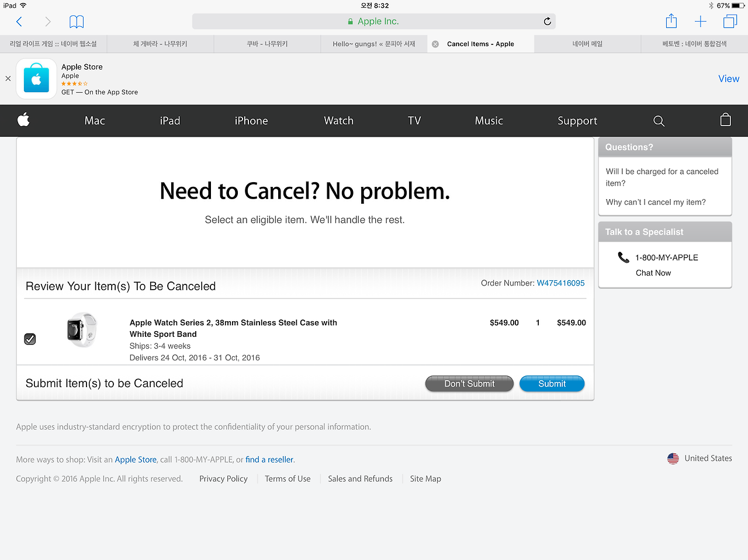Viewport: 748px width, 560px height.
Task: Open the Apple Watch product thumbnail
Action: tap(81, 330)
